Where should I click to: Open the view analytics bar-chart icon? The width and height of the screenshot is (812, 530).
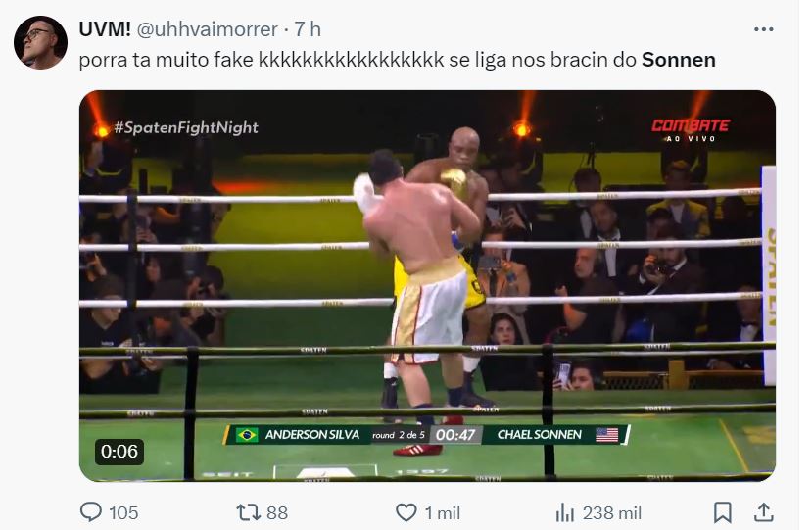pyautogui.click(x=565, y=512)
